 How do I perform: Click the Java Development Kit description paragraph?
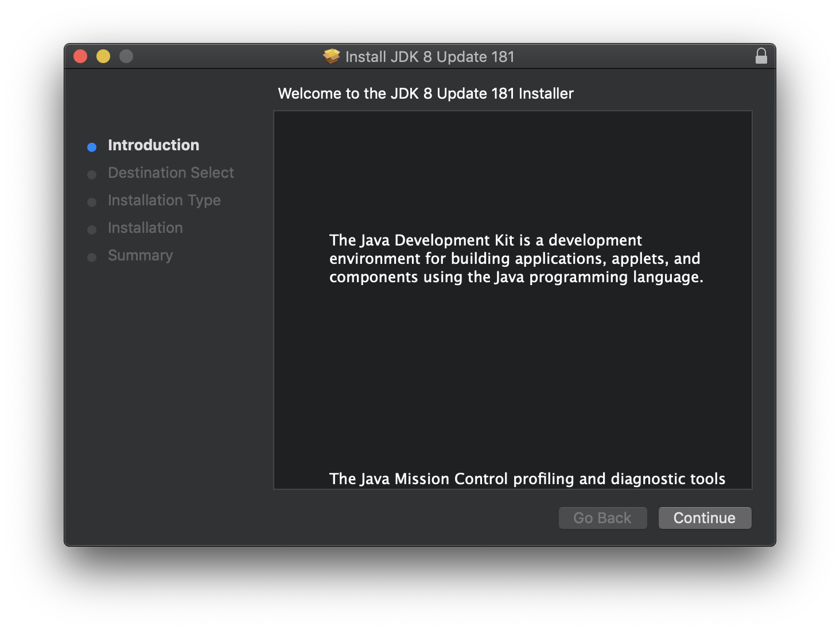(516, 259)
